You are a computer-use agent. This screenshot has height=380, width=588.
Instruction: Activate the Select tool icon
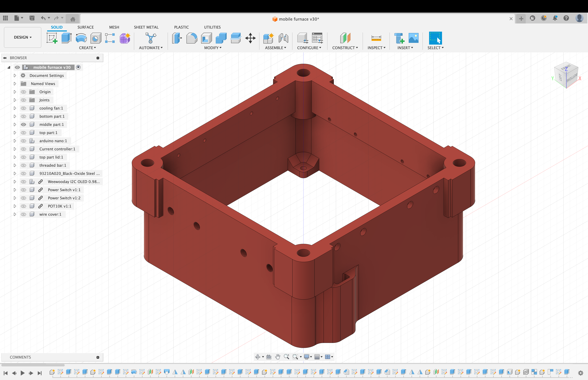[x=435, y=38]
